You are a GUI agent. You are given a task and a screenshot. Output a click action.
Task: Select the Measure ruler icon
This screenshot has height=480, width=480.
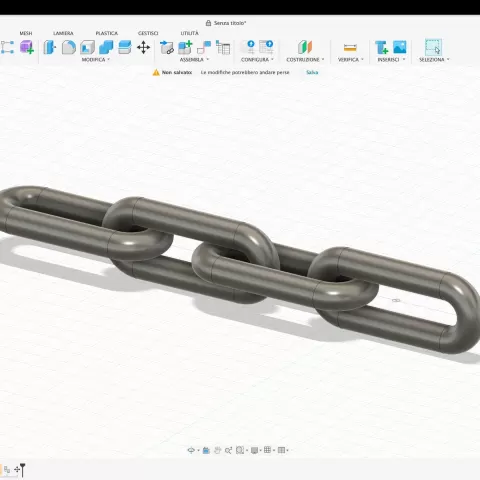point(350,48)
